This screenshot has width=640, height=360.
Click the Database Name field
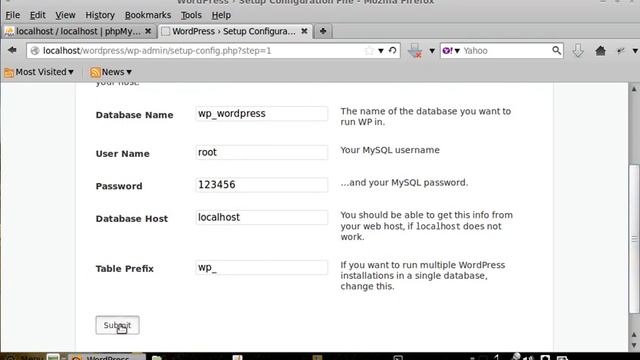262,113
